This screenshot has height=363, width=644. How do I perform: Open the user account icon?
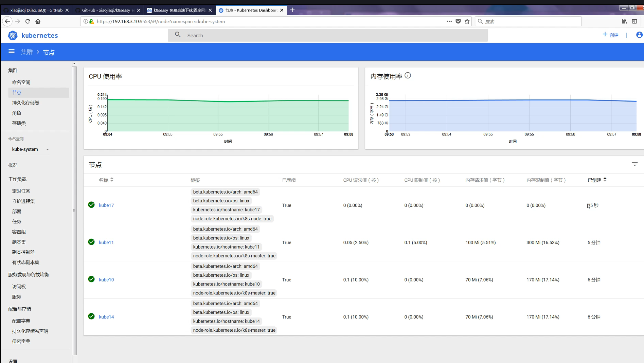(639, 35)
